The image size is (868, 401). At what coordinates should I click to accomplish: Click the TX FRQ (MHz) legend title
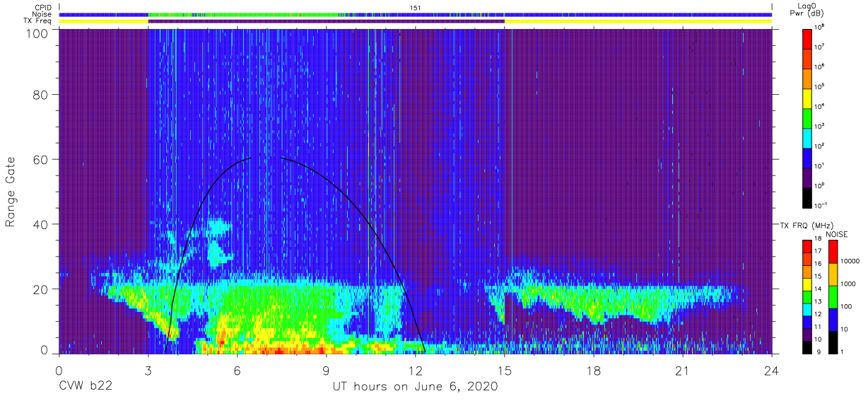tap(805, 226)
